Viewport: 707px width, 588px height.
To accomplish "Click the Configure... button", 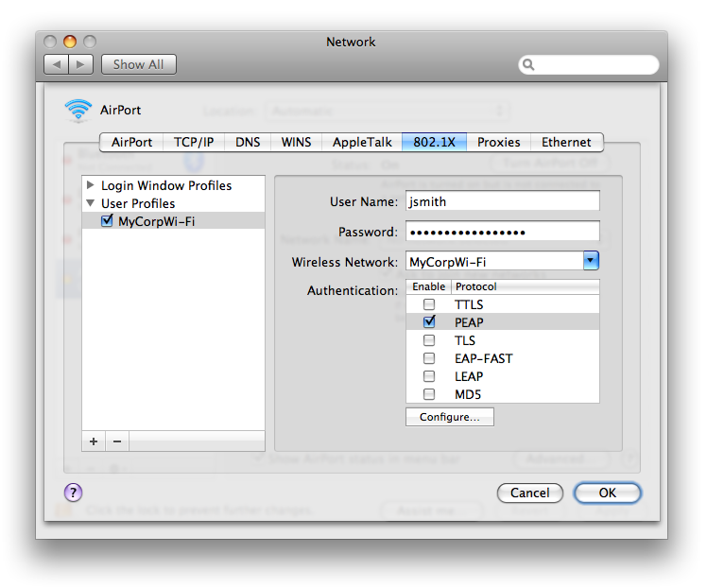I will 450,417.
